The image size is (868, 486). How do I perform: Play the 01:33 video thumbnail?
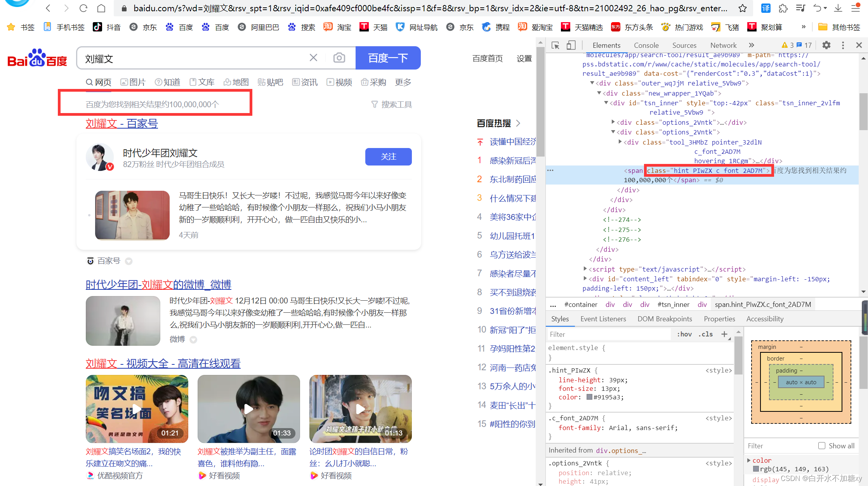point(248,409)
